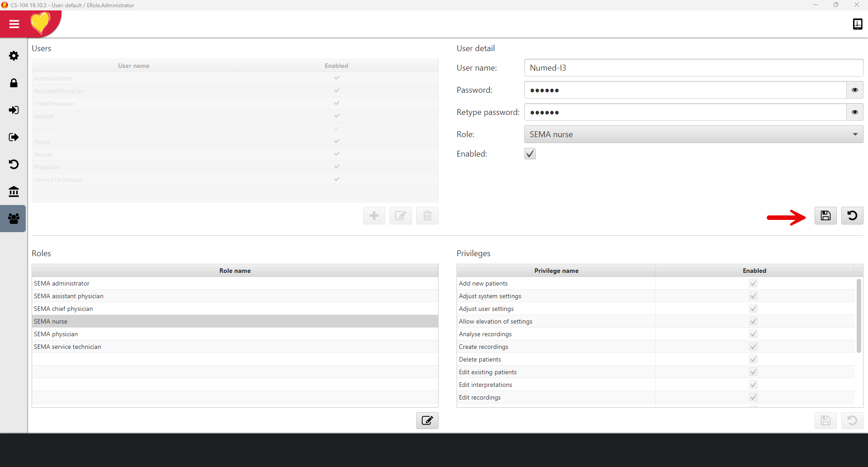868x467 pixels.
Task: Sort roles by Role name header
Action: 235,271
